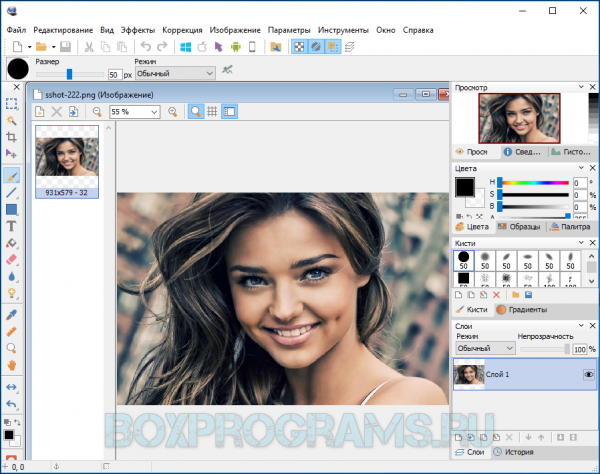
Task: Open the Инструменты menu
Action: (343, 30)
